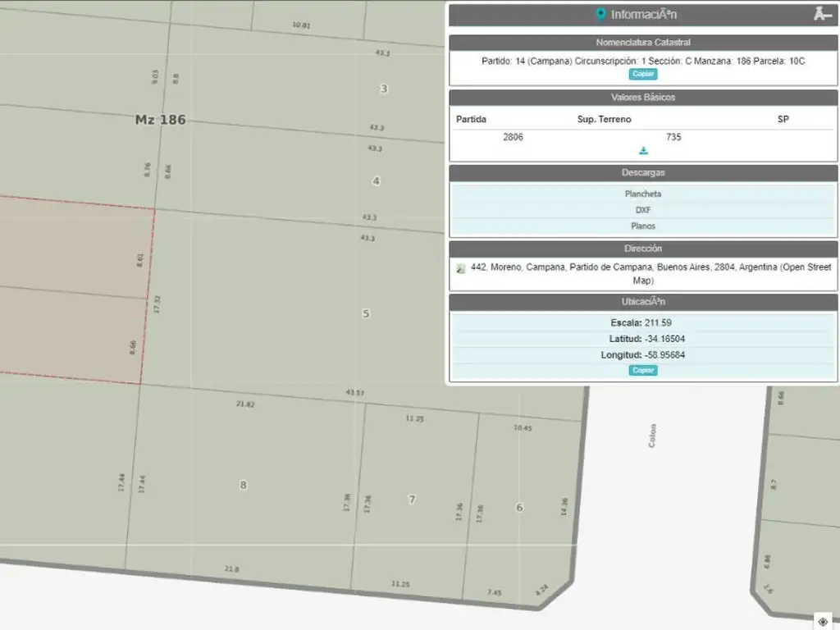Image resolution: width=840 pixels, height=630 pixels.
Task: Click the Colon street label
Action: pyautogui.click(x=653, y=435)
